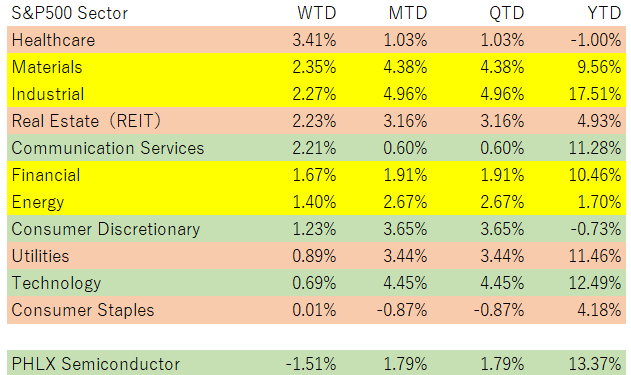
Task: Select Healthcare YTD value -1.00%
Action: [596, 40]
